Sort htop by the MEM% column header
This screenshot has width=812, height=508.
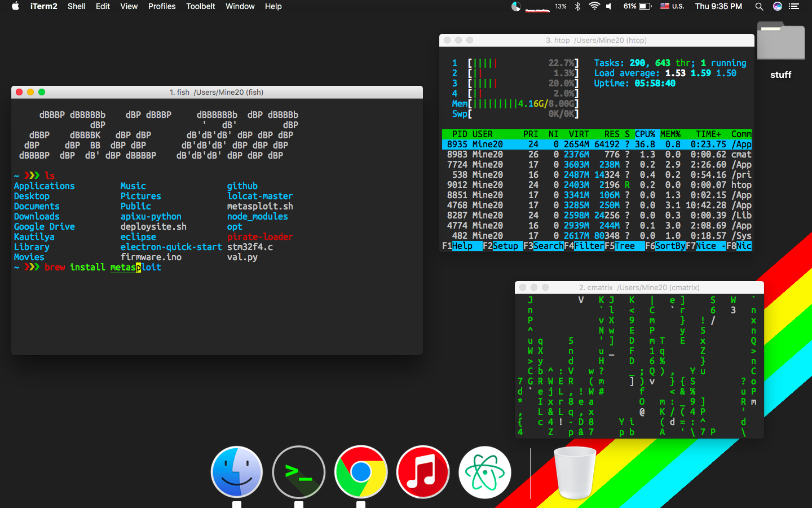coord(670,134)
